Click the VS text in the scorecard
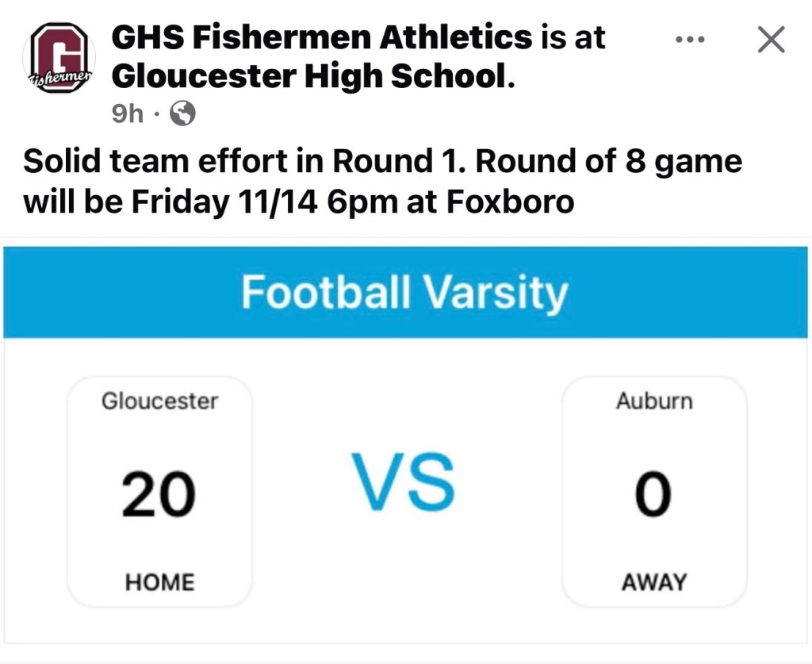The width and height of the screenshot is (812, 664). [x=404, y=483]
